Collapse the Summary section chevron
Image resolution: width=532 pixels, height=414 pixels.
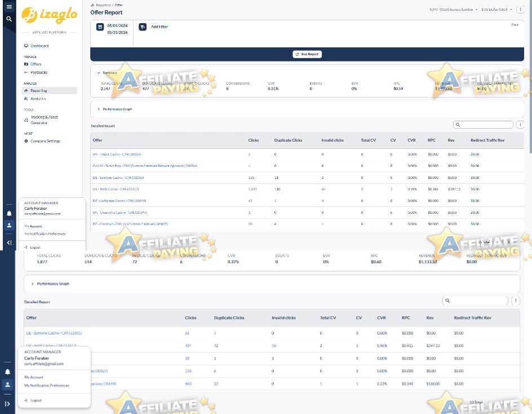click(x=99, y=73)
